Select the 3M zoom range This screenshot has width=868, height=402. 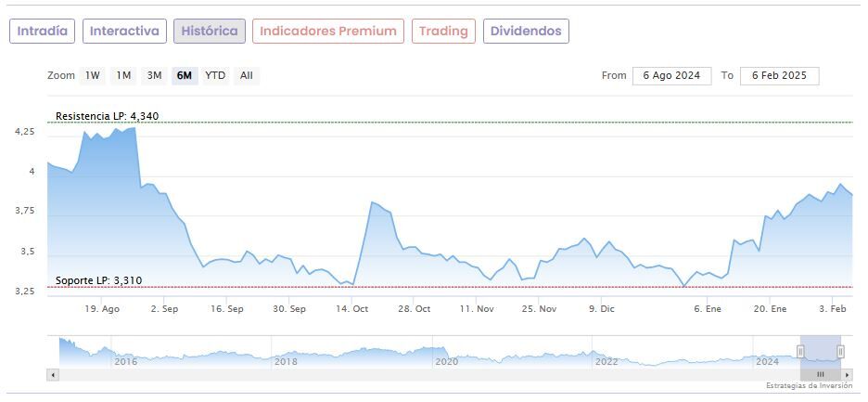tap(154, 75)
